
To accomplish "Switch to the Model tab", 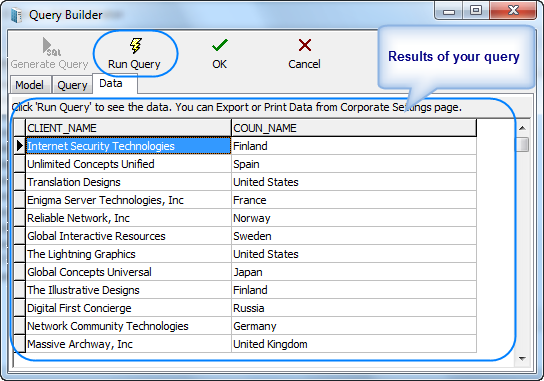I will click(30, 85).
